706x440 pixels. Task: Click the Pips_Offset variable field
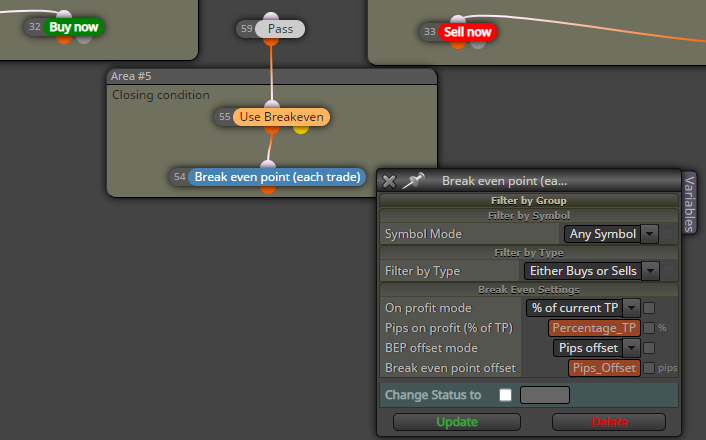click(x=604, y=368)
